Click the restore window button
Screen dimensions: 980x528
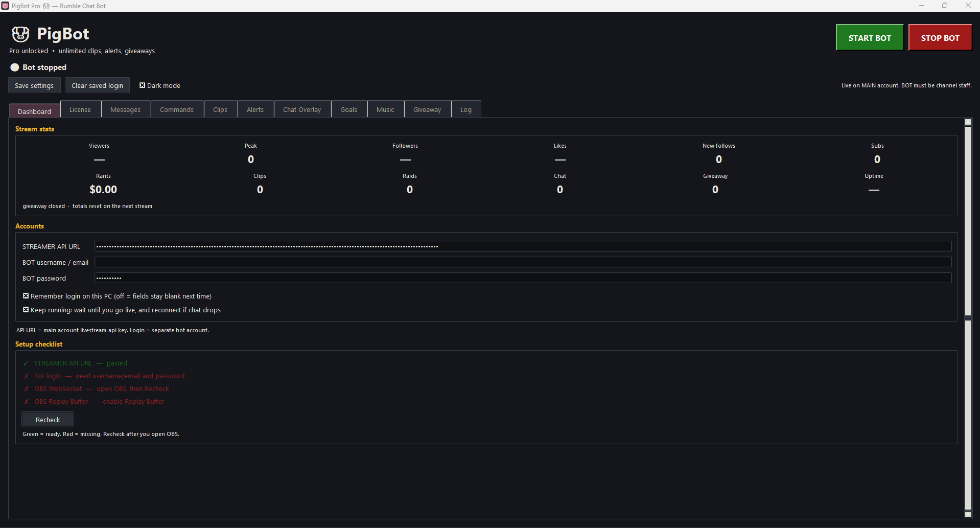point(945,6)
